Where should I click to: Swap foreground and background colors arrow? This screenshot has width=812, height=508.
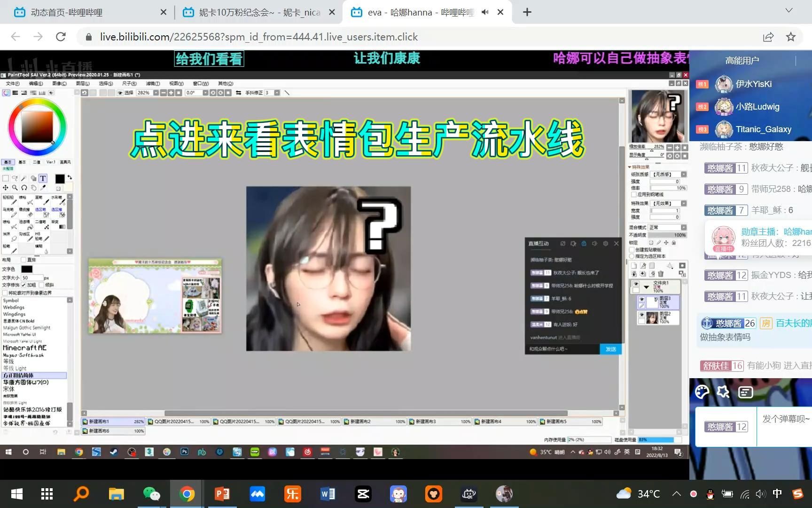click(x=70, y=177)
